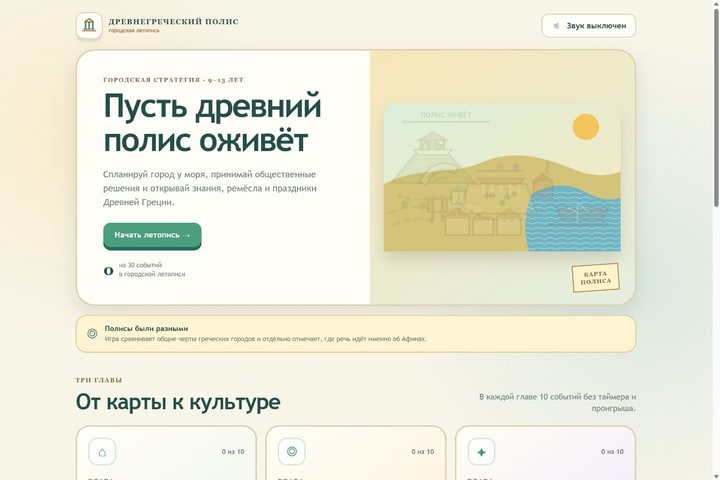Open the polis map illustration
This screenshot has width=720, height=480.
pyautogui.click(x=502, y=178)
